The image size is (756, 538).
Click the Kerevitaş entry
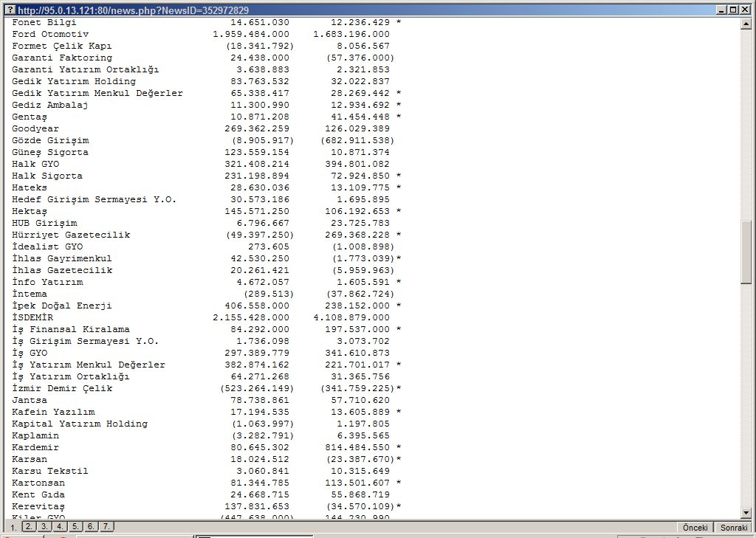click(38, 507)
